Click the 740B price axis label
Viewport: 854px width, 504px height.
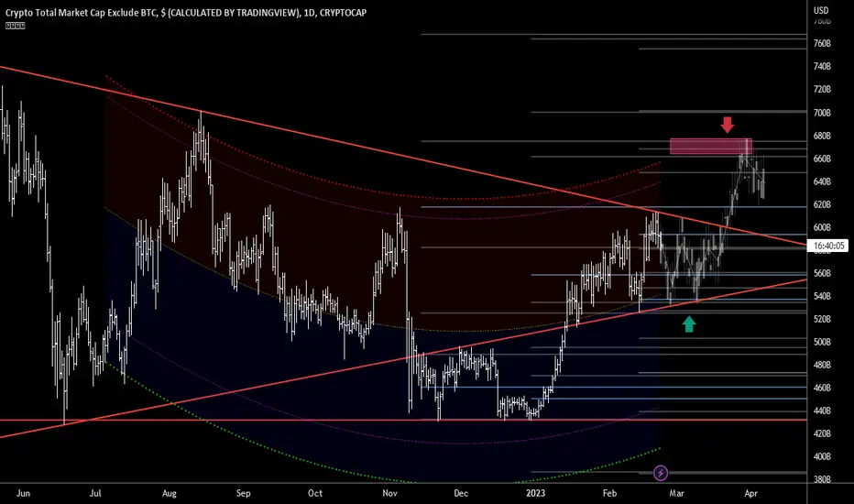tap(822, 66)
